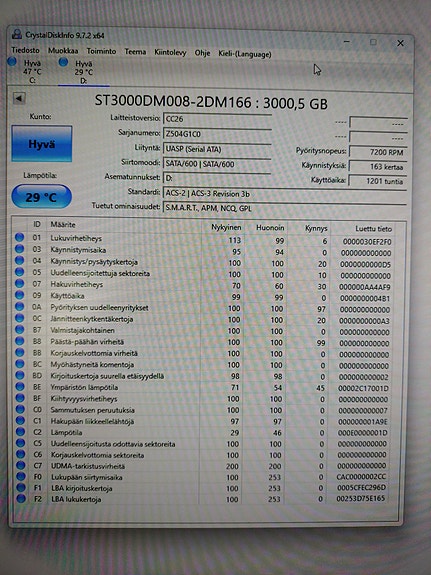The width and height of the screenshot is (431, 575).
Task: Click the Hyvä health status button
Action: pos(41,144)
